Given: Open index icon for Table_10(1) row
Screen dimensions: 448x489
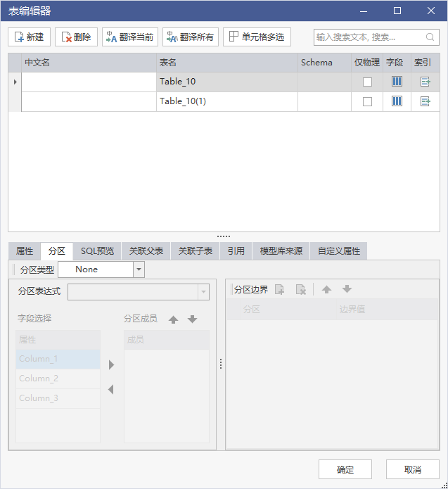Looking at the screenshot, I should coord(425,101).
